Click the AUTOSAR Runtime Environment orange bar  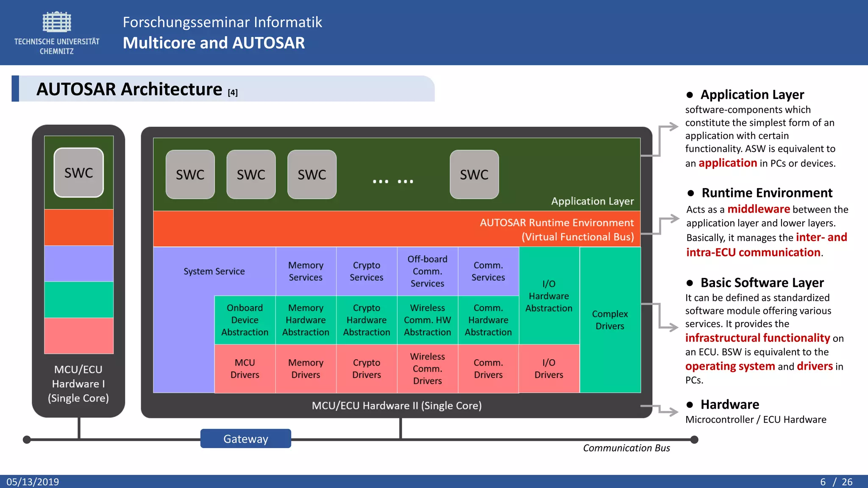pos(396,229)
